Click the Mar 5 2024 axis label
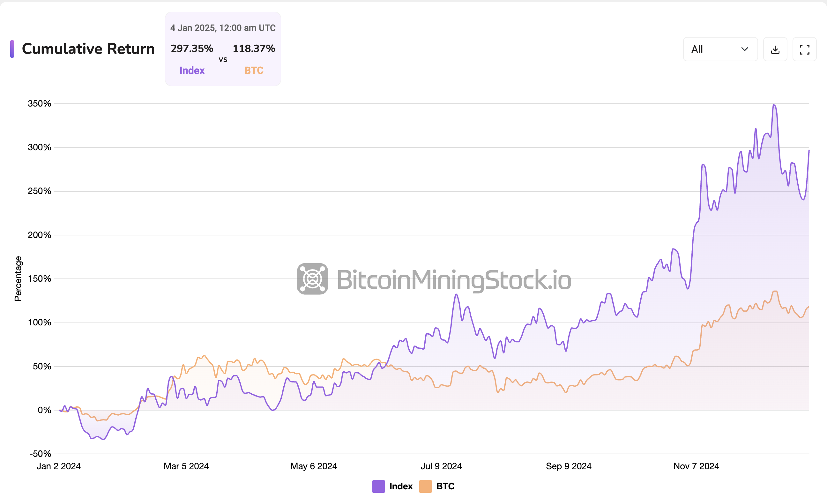Viewport: 827px width, 504px height. [186, 466]
